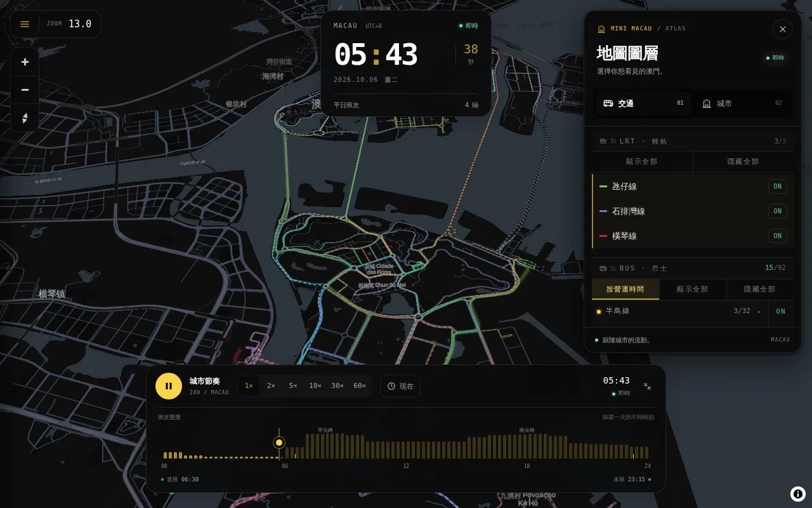Click the 即時 live badge in the clock card
This screenshot has width=812, height=508.
tap(469, 26)
